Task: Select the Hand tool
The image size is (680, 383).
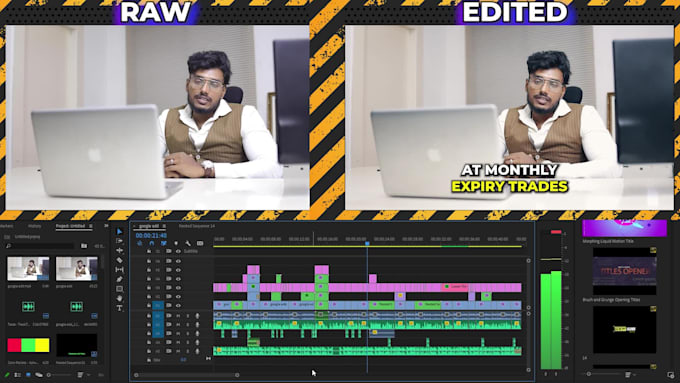Action: click(120, 298)
